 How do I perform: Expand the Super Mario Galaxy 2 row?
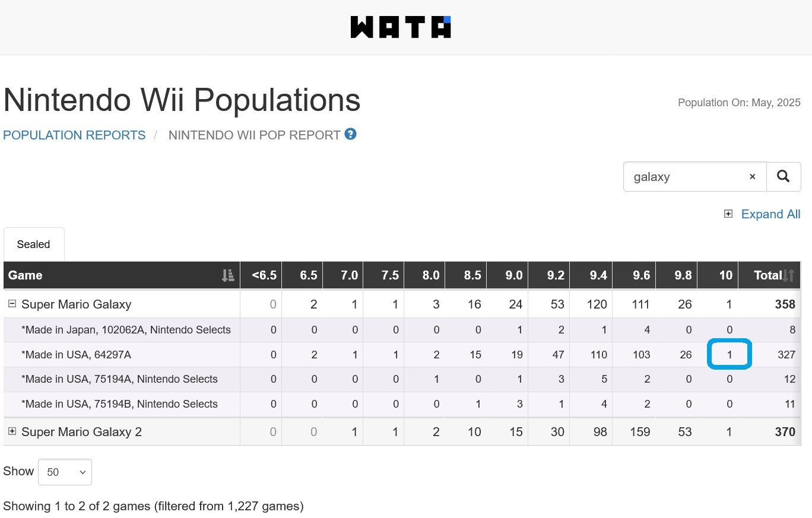coord(12,431)
